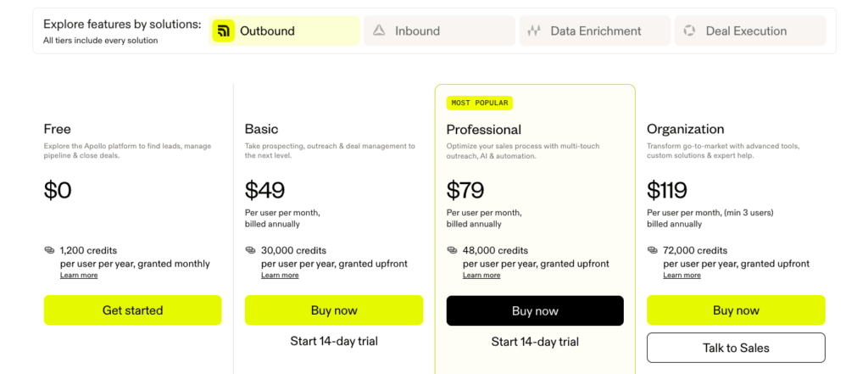This screenshot has height=374, width=868.
Task: Open the Data Enrichment tab
Action: (x=595, y=31)
